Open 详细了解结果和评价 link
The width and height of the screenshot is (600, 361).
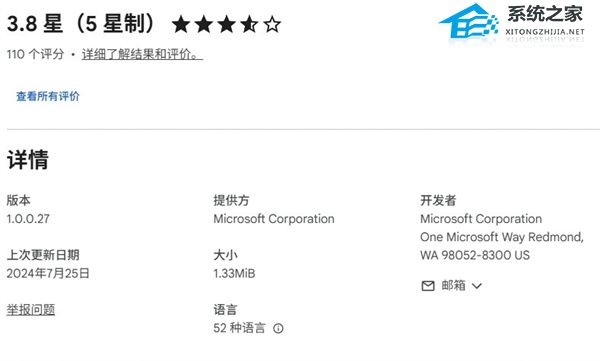point(142,54)
